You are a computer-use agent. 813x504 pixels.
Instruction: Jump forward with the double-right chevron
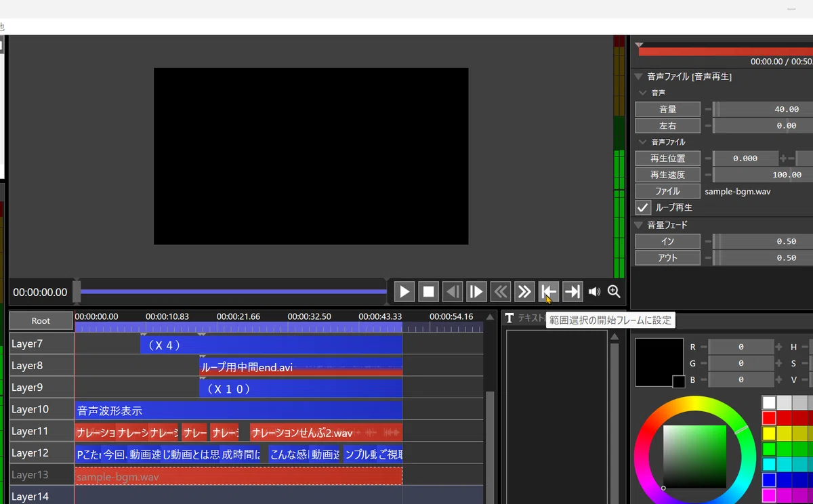point(524,292)
